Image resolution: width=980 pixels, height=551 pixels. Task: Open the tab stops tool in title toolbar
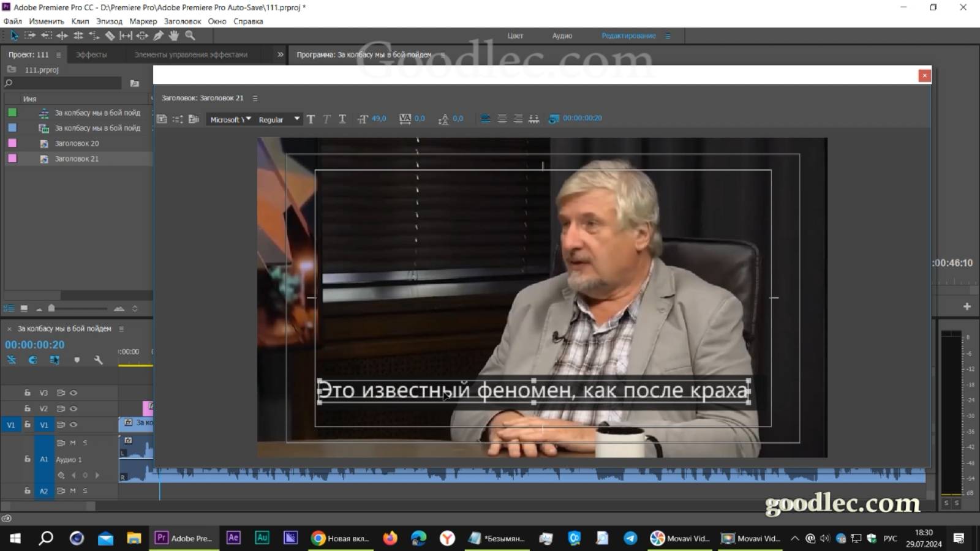533,119
